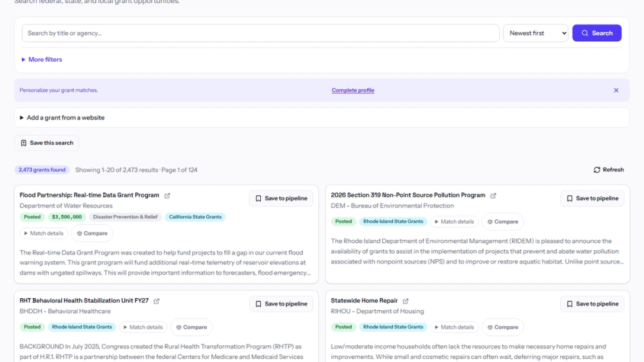
Task: Open Flood Partnership: Real-time Data Grant Program title
Action: [89, 195]
